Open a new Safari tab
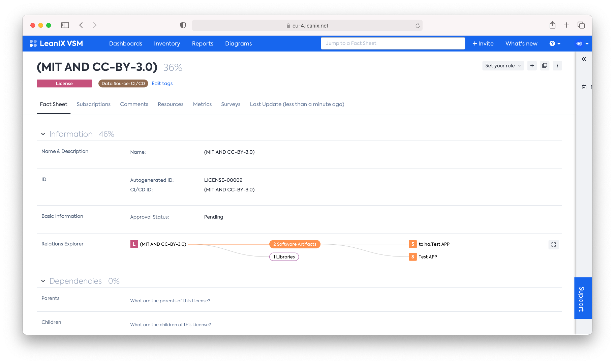Image resolution: width=614 pixels, height=364 pixels. coord(566,25)
